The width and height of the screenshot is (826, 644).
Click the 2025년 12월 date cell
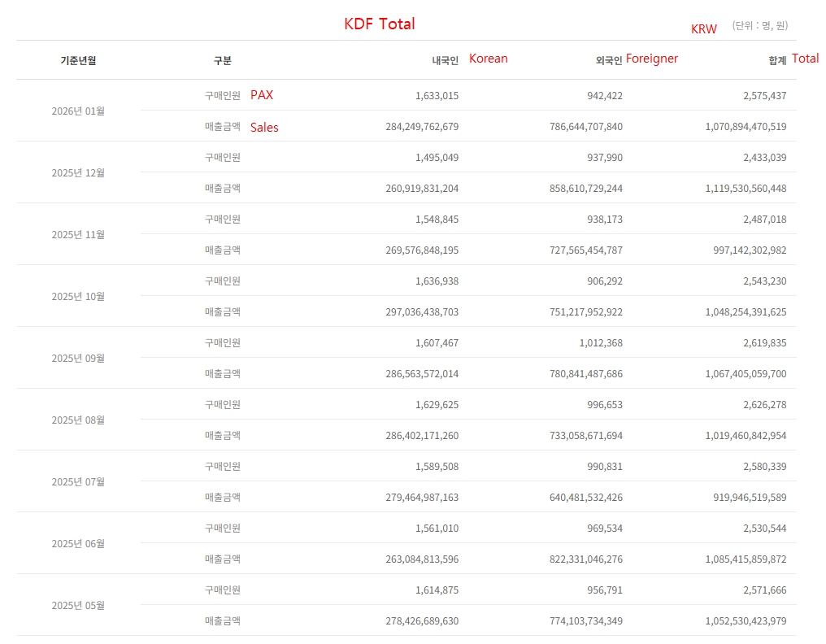pyautogui.click(x=78, y=172)
